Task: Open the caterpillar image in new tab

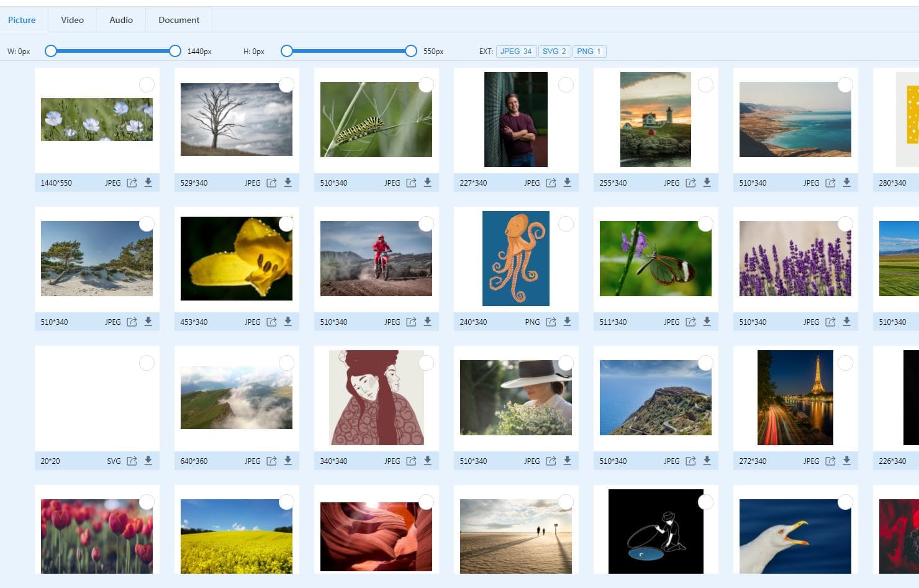Action: [x=411, y=183]
